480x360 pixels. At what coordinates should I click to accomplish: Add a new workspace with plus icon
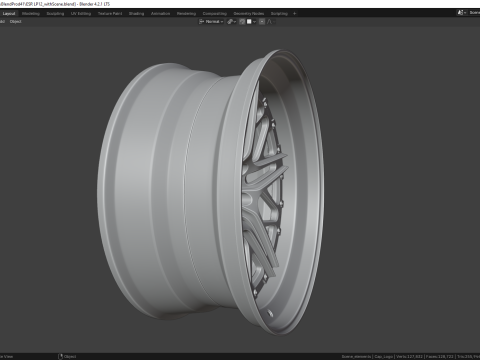tap(294, 14)
